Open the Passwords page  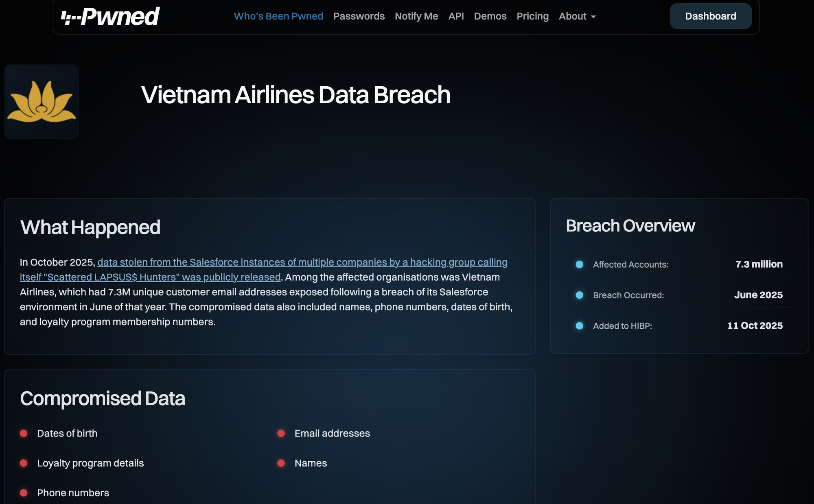click(x=359, y=16)
